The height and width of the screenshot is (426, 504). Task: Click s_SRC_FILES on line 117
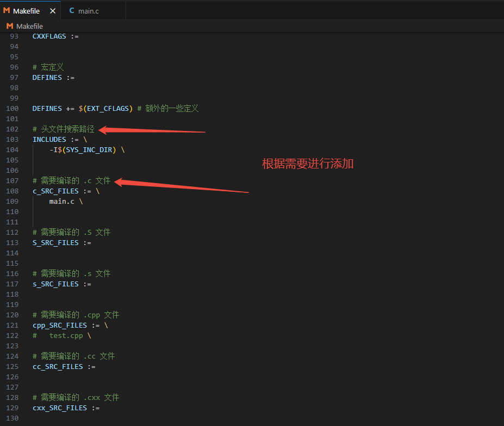pos(55,284)
